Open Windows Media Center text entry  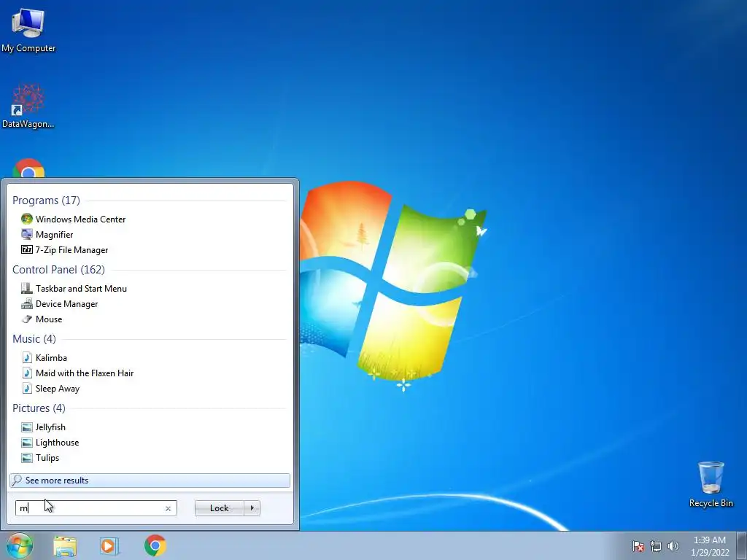click(x=80, y=219)
